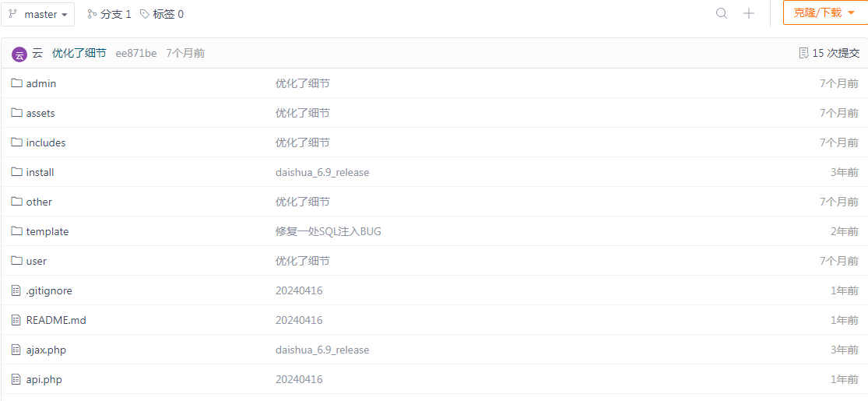Open the ajax.php file
The height and width of the screenshot is (401, 868).
[x=46, y=350]
